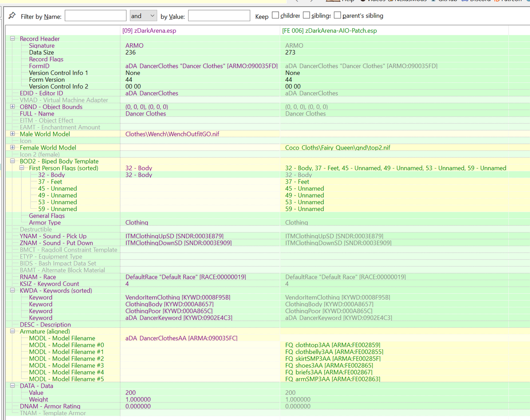Select the '37 - Feet' flag label
This screenshot has height=420, width=530.
click(50, 182)
